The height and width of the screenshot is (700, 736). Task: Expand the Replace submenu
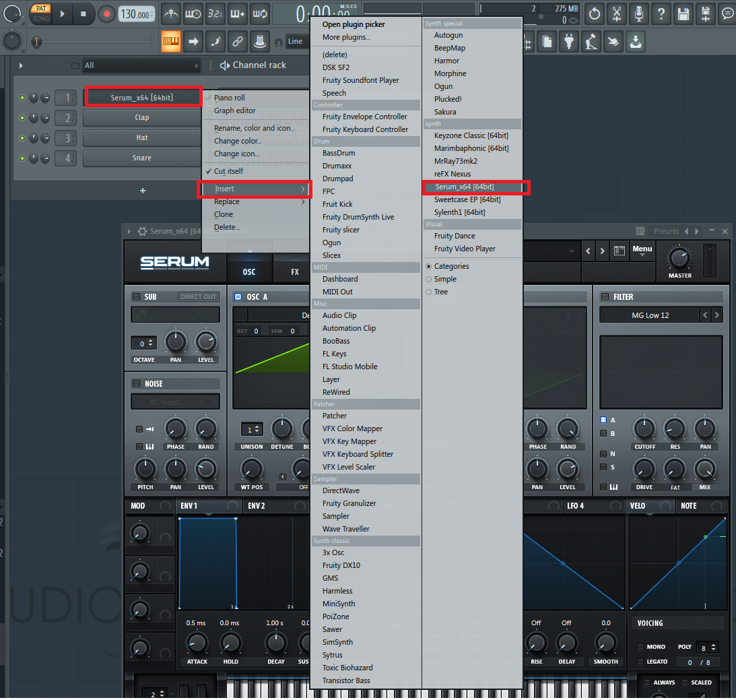[255, 202]
